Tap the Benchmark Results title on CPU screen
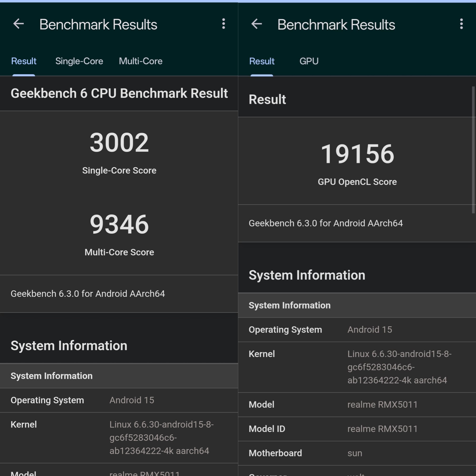Screen dimensions: 476x476 coord(98,24)
